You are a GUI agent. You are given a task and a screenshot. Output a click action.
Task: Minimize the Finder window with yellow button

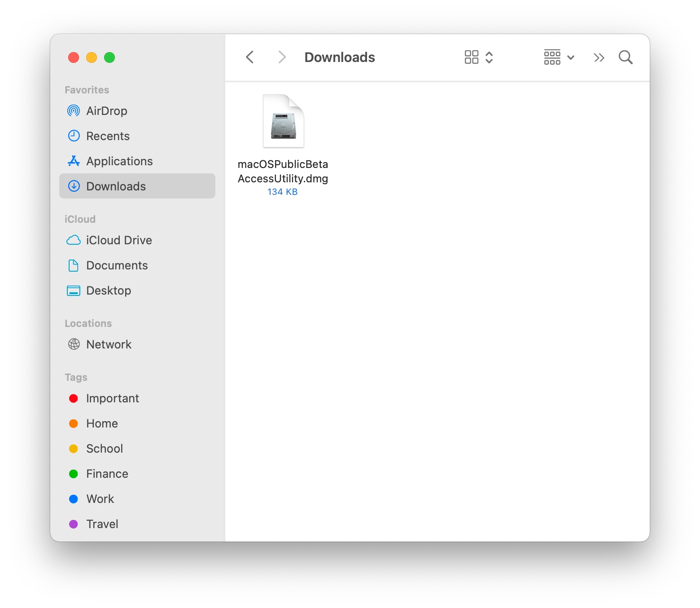point(92,57)
